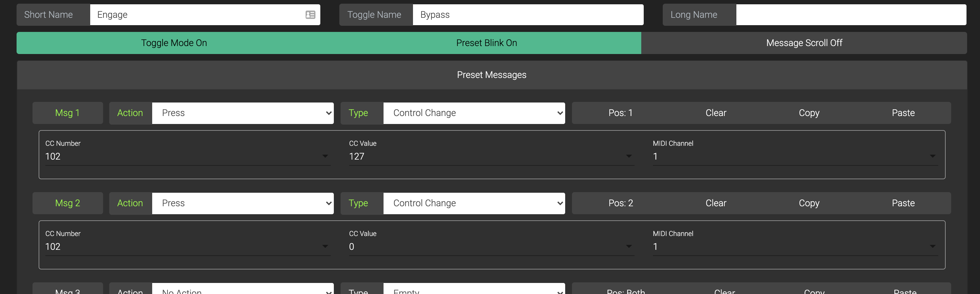Screen dimensions: 980x294
Task: Expand Msg 2 MIDI Channel dropdown arrow
Action: tap(932, 246)
